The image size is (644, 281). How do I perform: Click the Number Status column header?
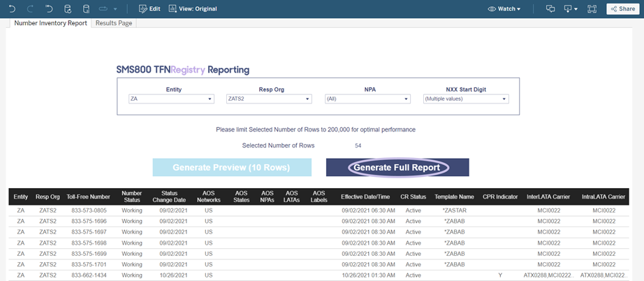click(132, 197)
